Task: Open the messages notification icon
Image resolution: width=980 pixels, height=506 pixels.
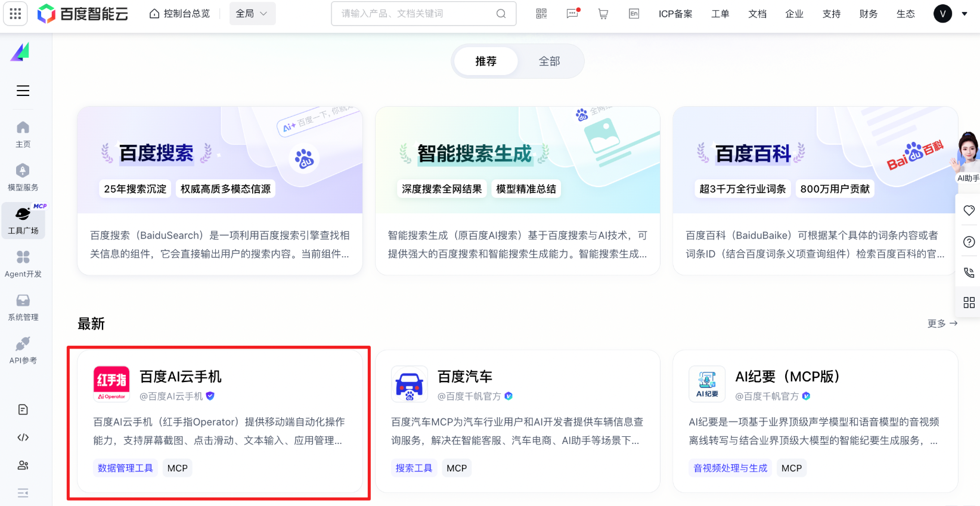Action: (572, 14)
